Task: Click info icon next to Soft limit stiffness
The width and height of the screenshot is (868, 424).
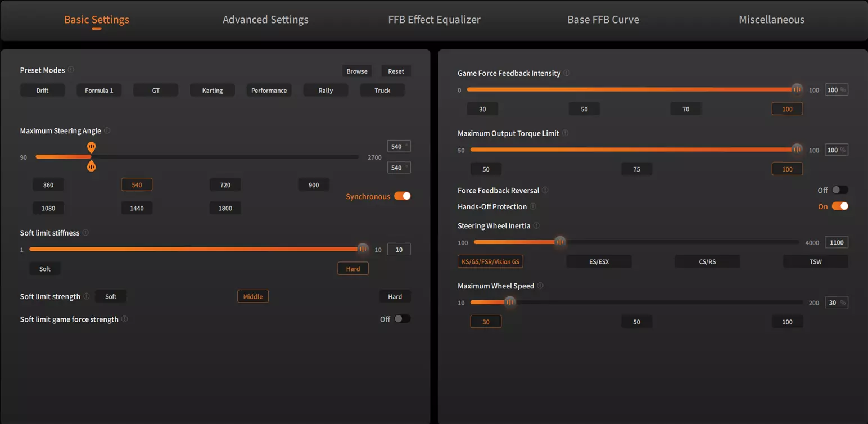Action: point(85,233)
